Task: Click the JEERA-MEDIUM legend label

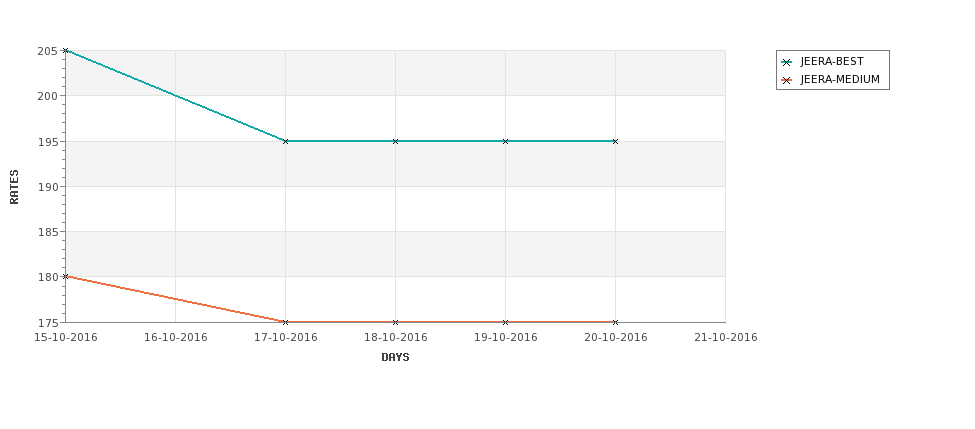Action: (840, 80)
